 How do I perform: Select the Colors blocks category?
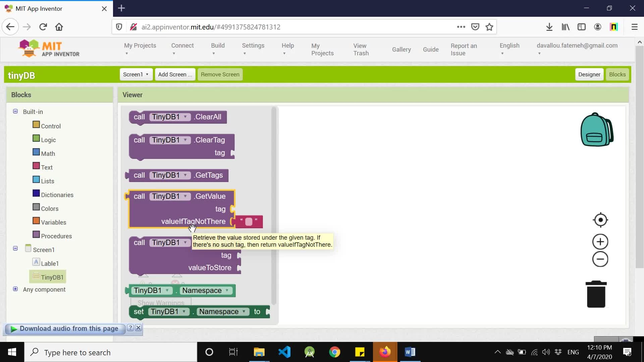pos(46,208)
